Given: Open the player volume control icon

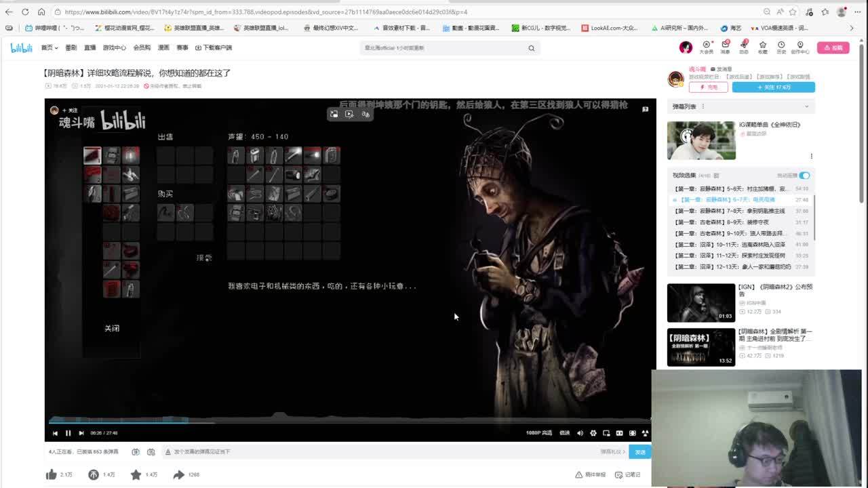Looking at the screenshot, I should tap(580, 433).
